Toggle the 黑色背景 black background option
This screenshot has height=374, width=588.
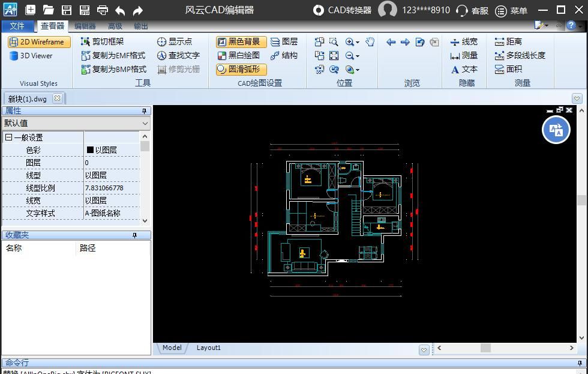point(239,41)
